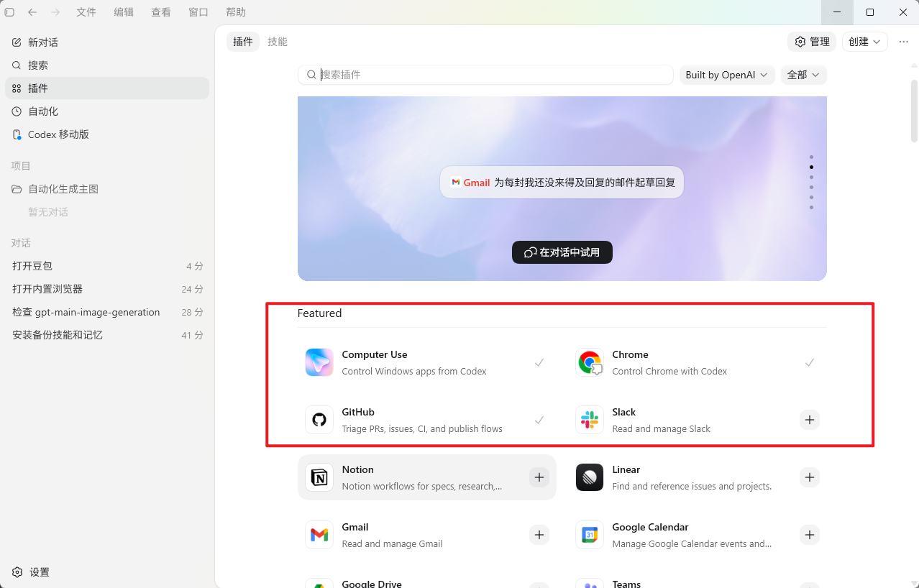Click the Notion plugin icon
The image size is (919, 588).
click(319, 477)
